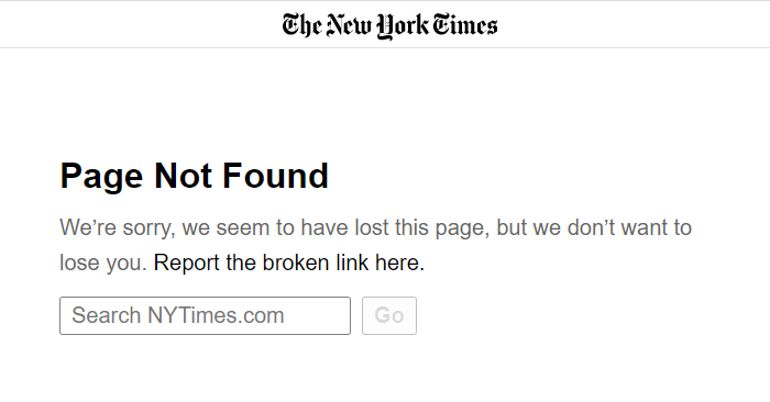The height and width of the screenshot is (402, 770).
Task: Click the "lose you." text
Action: tap(103, 264)
